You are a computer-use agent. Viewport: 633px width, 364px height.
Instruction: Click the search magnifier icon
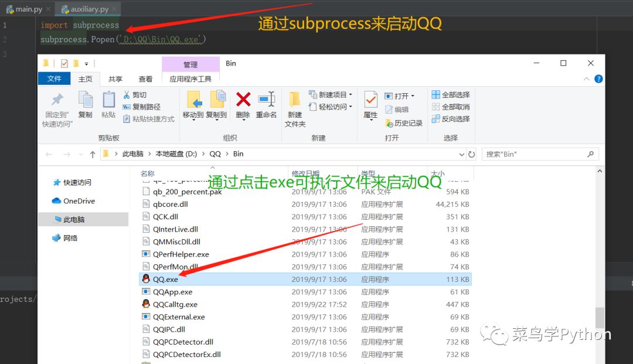590,154
